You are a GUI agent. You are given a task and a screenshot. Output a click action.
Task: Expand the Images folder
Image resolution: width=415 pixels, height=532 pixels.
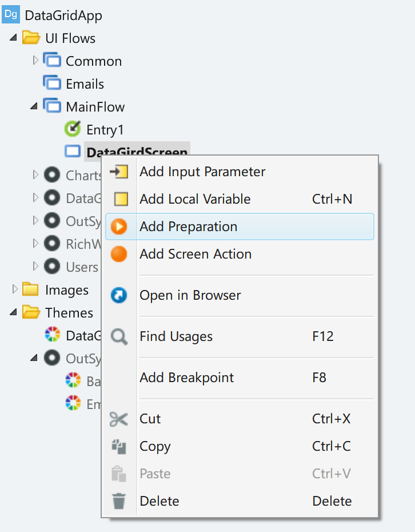15,289
